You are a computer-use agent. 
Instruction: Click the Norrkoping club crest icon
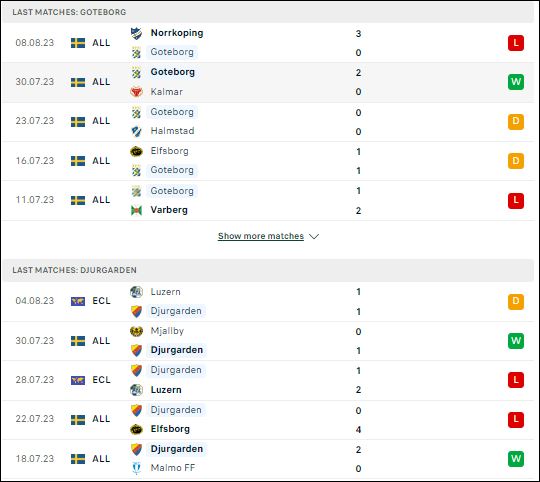tap(136, 33)
